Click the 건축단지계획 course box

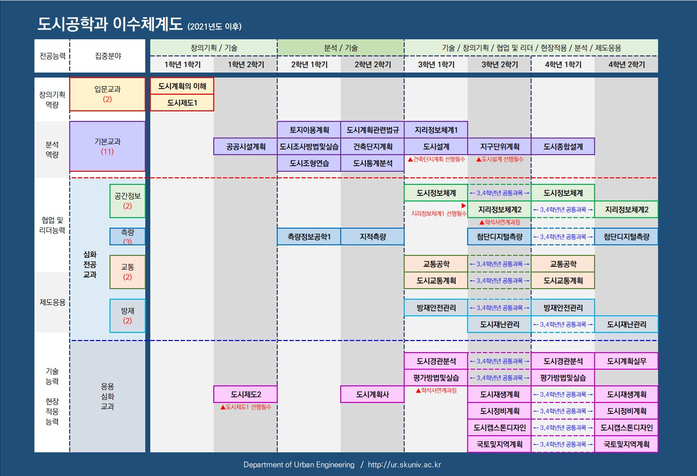[373, 146]
